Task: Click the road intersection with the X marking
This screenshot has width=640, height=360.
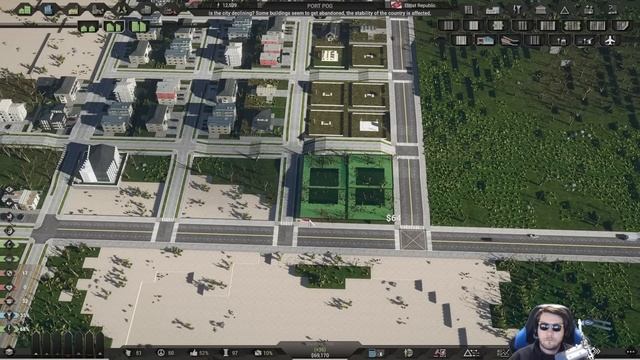Action: (413, 240)
